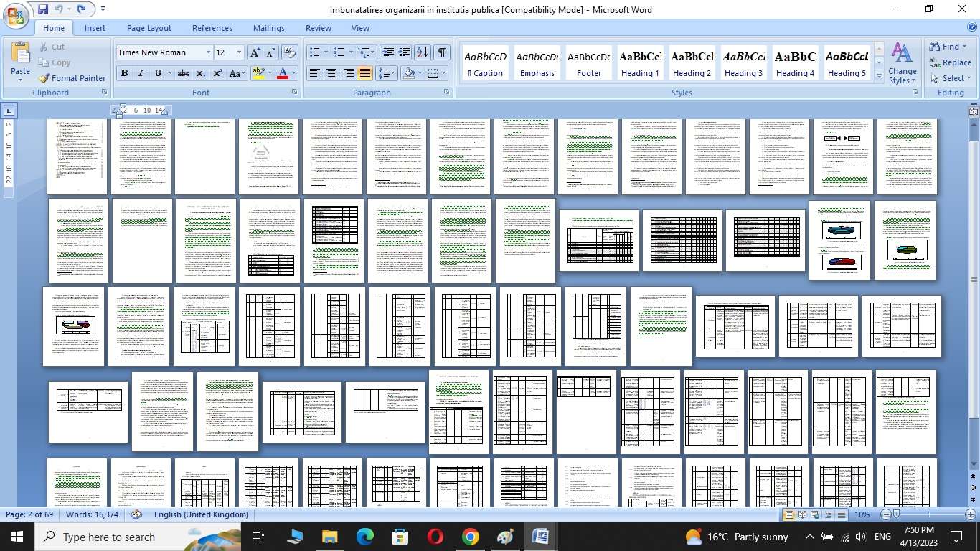The height and width of the screenshot is (551, 980).
Task: Click the Format Painter tool
Action: (72, 78)
